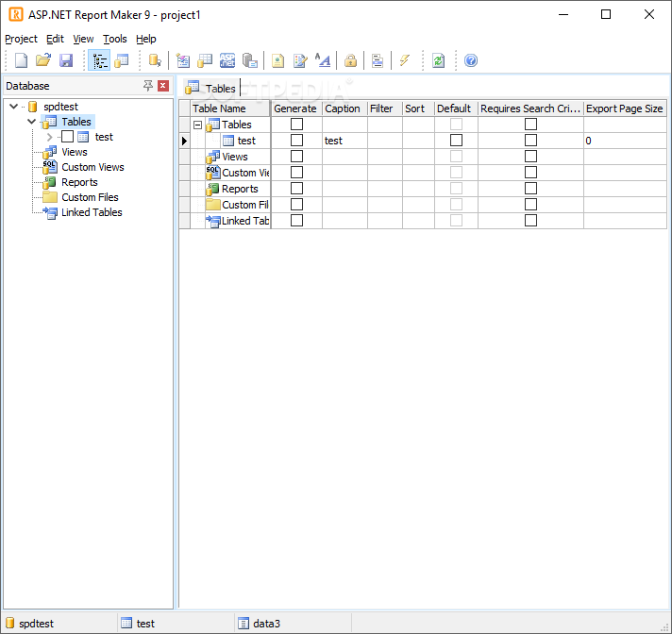This screenshot has width=672, height=634.
Task: Collapse the spdtest database node
Action: tap(14, 107)
